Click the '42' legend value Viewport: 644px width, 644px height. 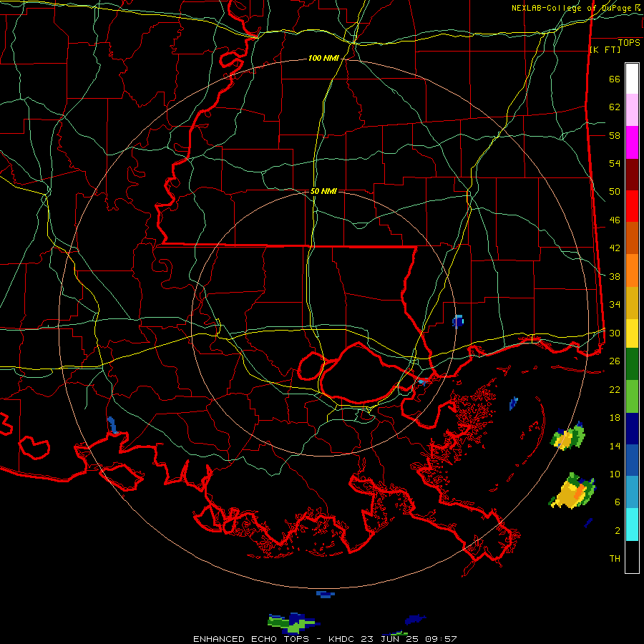tap(615, 248)
